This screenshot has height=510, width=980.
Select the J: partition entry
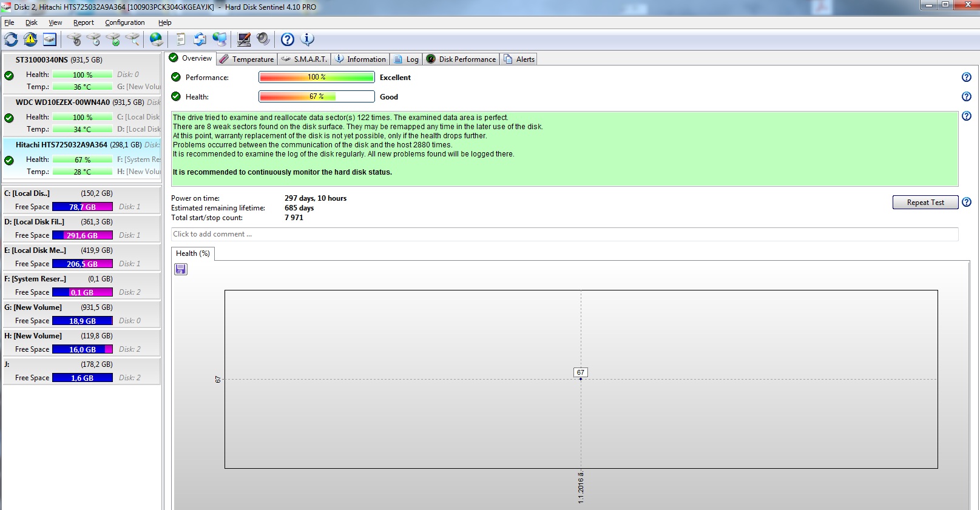[82, 371]
